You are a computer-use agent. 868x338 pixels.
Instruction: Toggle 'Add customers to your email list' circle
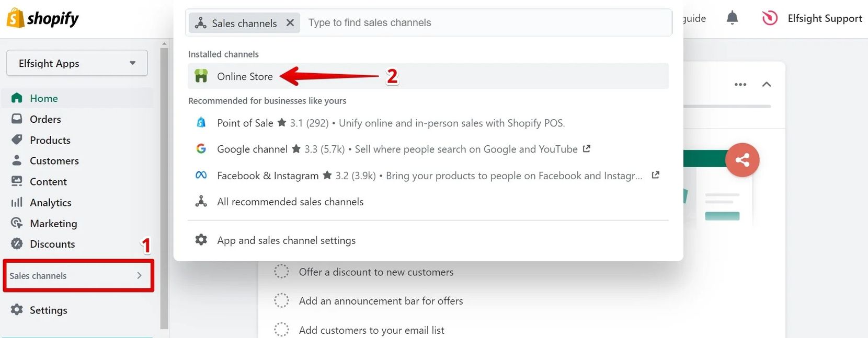[281, 330]
